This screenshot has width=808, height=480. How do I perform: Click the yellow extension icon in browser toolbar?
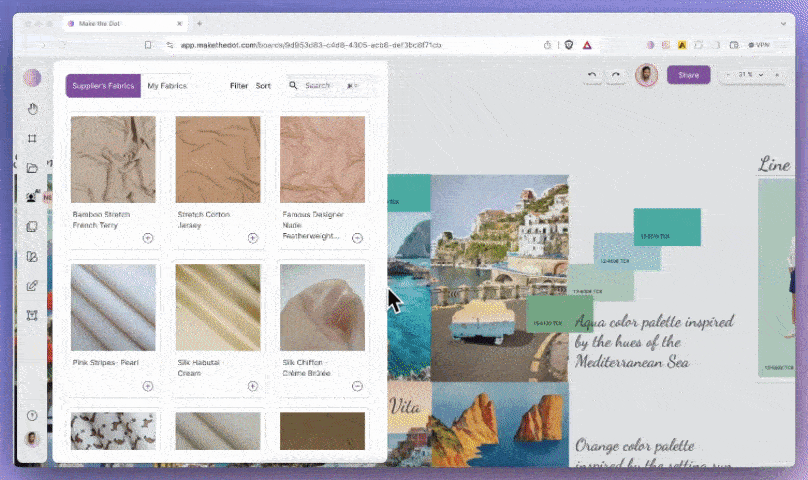point(682,45)
